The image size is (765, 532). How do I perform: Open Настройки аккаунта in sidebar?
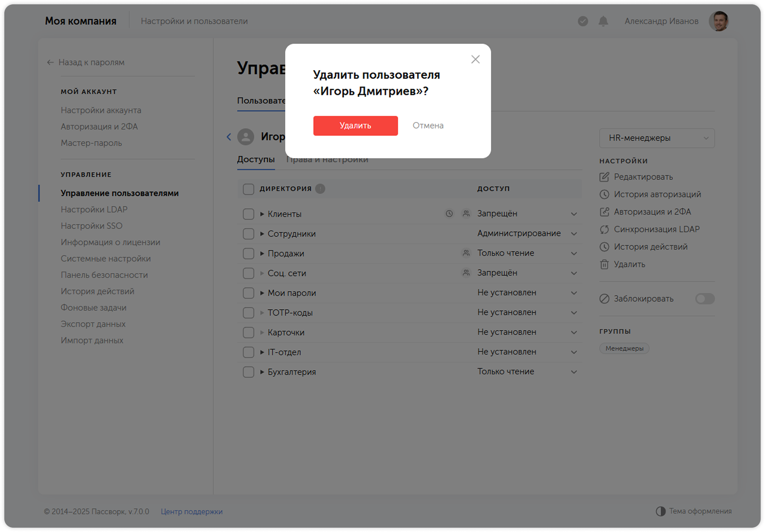[x=101, y=110]
